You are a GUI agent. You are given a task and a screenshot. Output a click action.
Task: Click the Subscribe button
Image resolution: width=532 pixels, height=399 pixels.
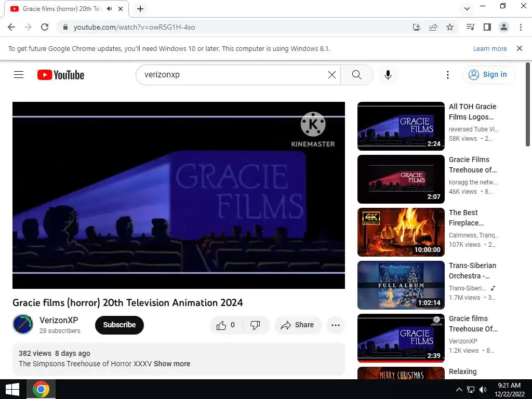(x=119, y=325)
